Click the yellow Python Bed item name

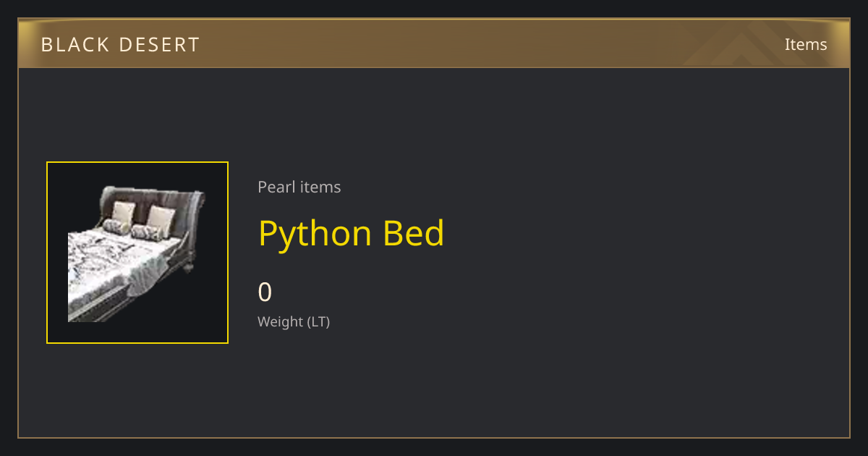(x=351, y=233)
